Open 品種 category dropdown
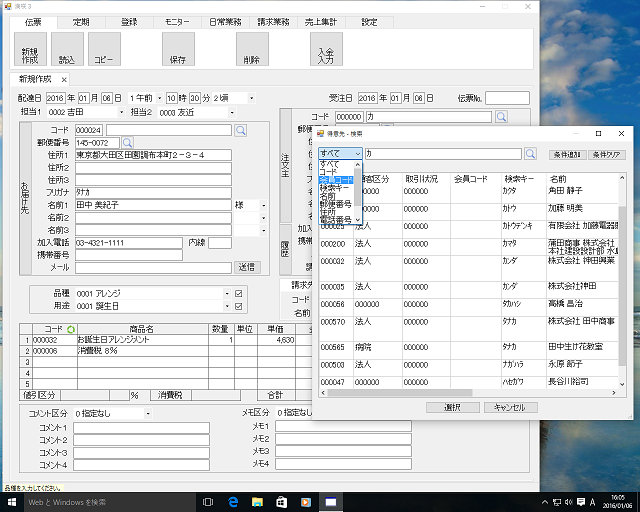640x512 pixels. tap(227, 294)
